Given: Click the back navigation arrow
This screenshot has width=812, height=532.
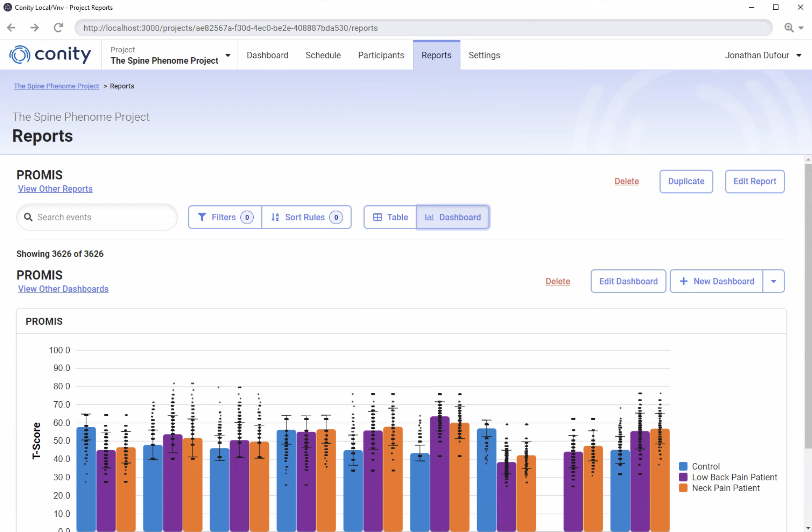Looking at the screenshot, I should [11, 28].
